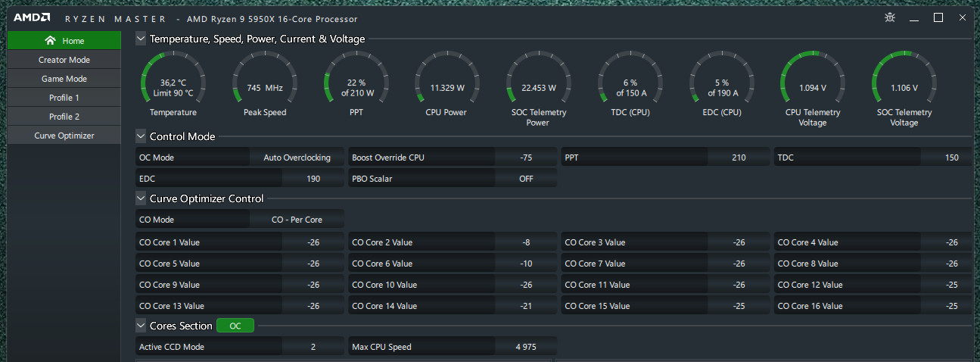Click the CO Mode CO - Per Core value
Image resolution: width=980 pixels, height=362 pixels.
point(297,220)
